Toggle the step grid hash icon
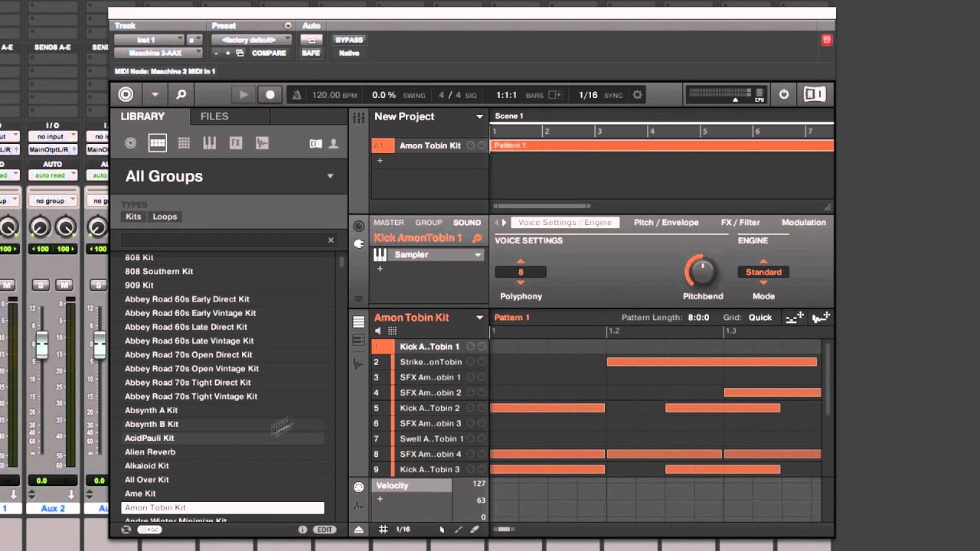This screenshot has width=980, height=551. (384, 530)
